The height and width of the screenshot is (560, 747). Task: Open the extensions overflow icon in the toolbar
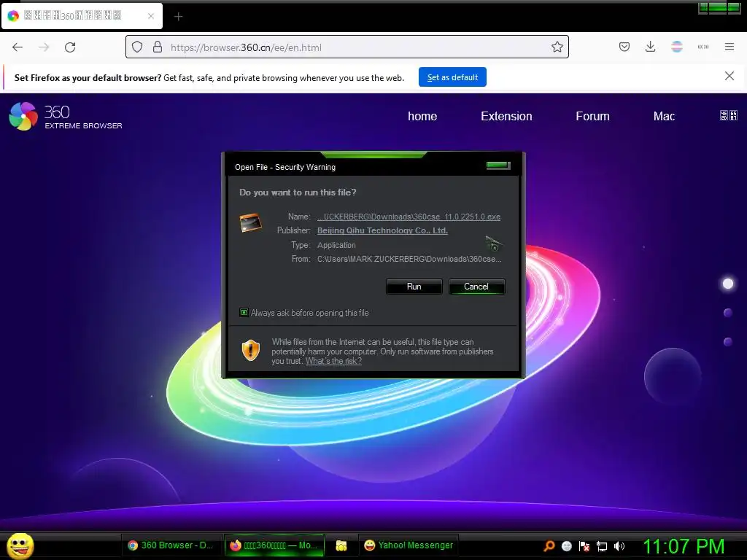[x=703, y=47]
